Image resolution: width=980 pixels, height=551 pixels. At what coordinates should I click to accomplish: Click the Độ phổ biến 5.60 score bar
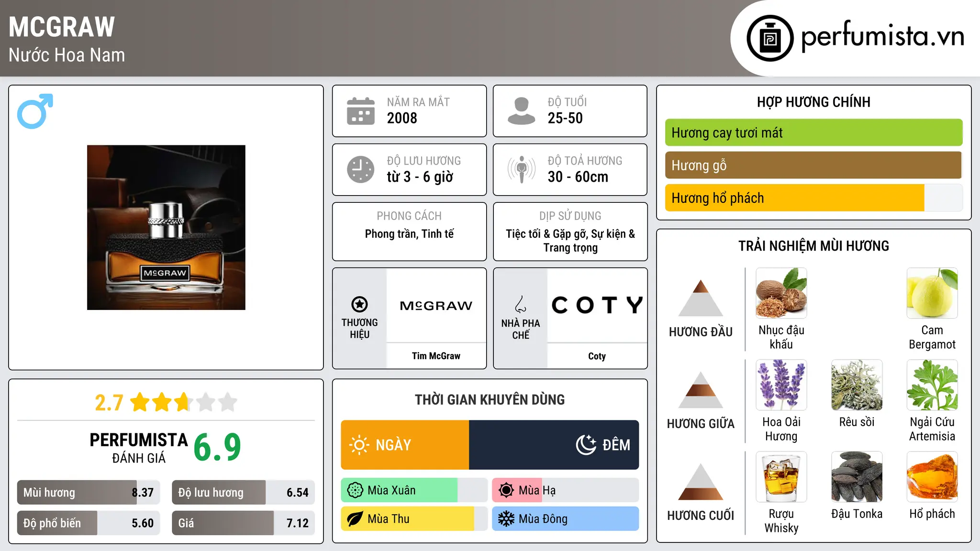pyautogui.click(x=89, y=523)
